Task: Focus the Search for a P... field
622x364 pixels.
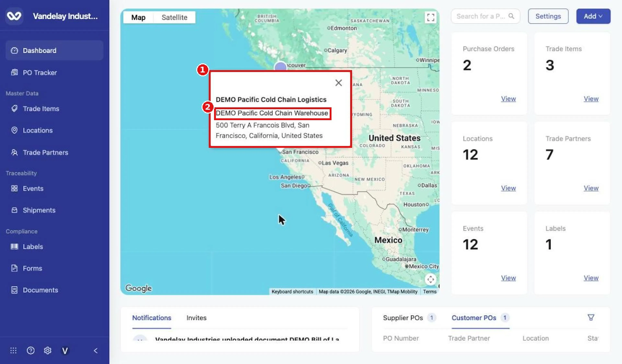Action: (485, 16)
